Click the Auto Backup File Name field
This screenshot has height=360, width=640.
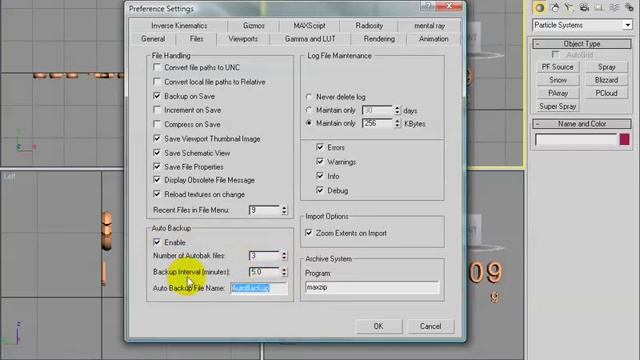point(259,288)
